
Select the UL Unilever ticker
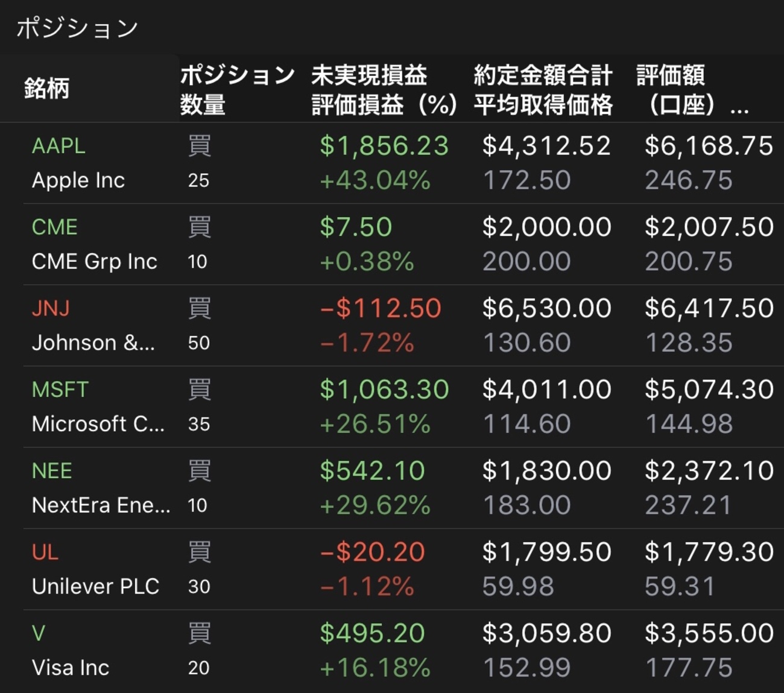pyautogui.click(x=44, y=552)
